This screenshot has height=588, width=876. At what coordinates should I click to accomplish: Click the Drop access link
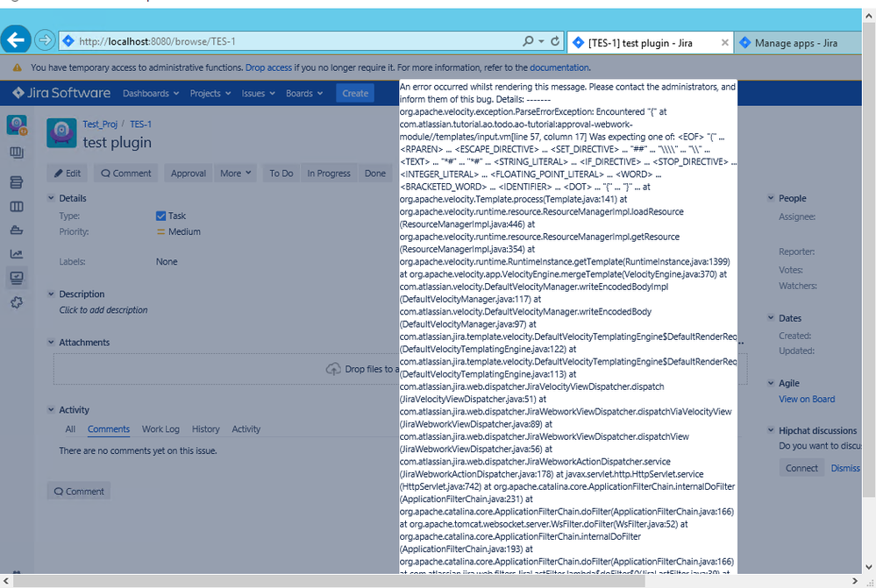[268, 67]
